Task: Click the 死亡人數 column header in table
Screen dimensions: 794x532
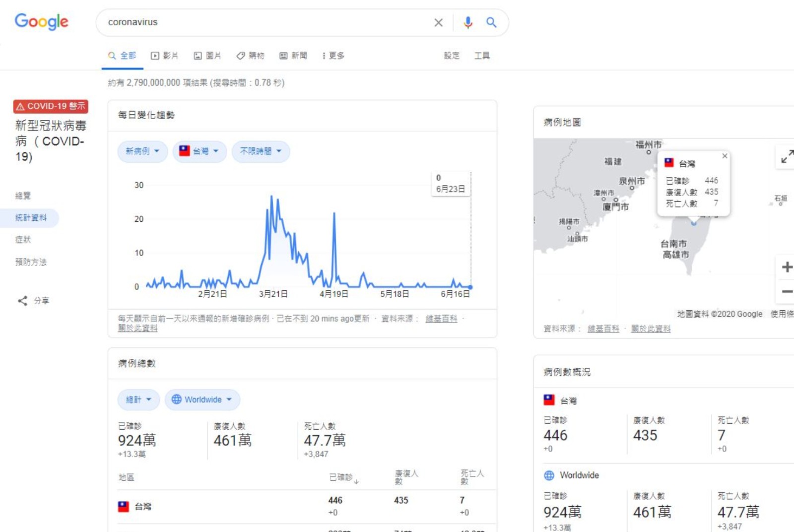Action: pyautogui.click(x=472, y=477)
